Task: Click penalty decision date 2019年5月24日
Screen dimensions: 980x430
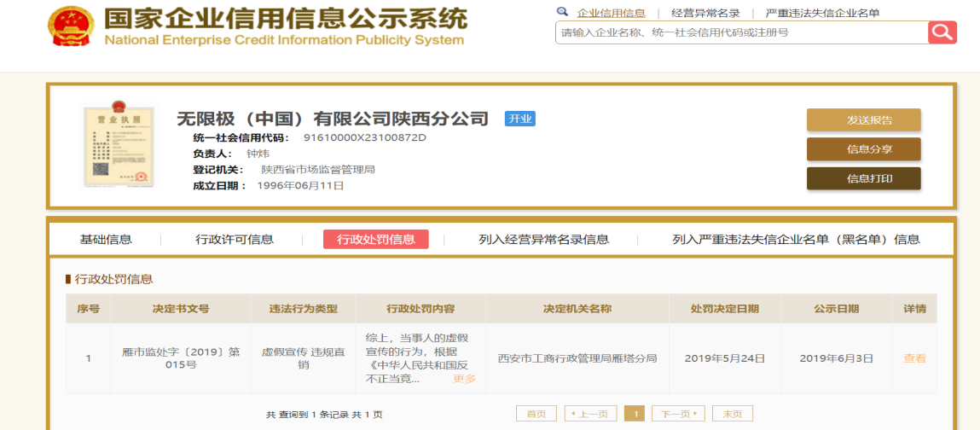Action: coord(725,358)
